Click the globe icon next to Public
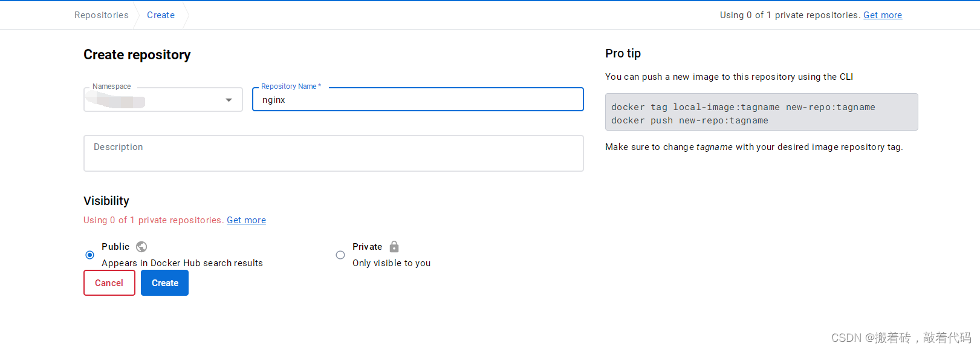980x349 pixels. 141,247
